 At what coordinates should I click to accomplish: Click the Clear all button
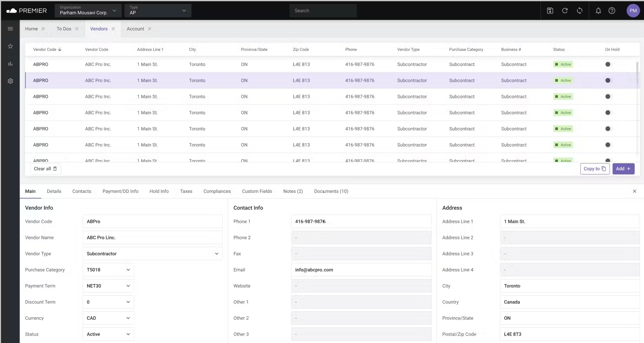[x=45, y=169]
